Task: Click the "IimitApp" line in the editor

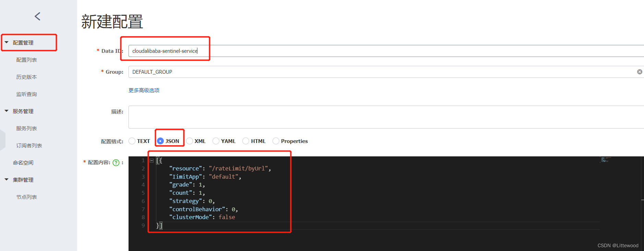Action: point(205,177)
